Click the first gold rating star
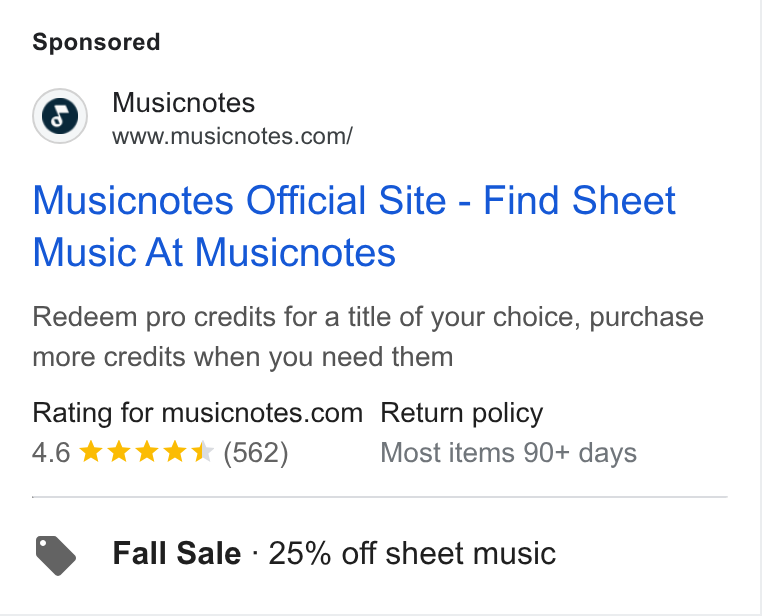 point(90,452)
